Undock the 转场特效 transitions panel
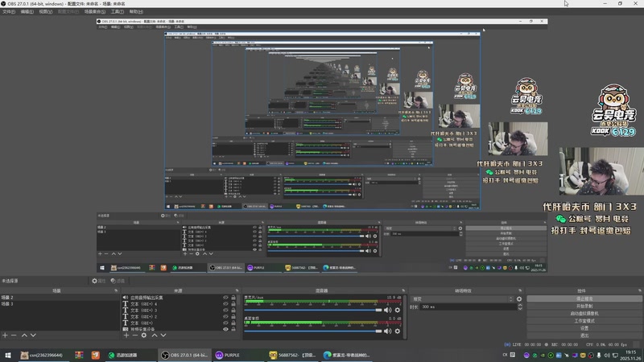The width and height of the screenshot is (644, 362). (520, 290)
